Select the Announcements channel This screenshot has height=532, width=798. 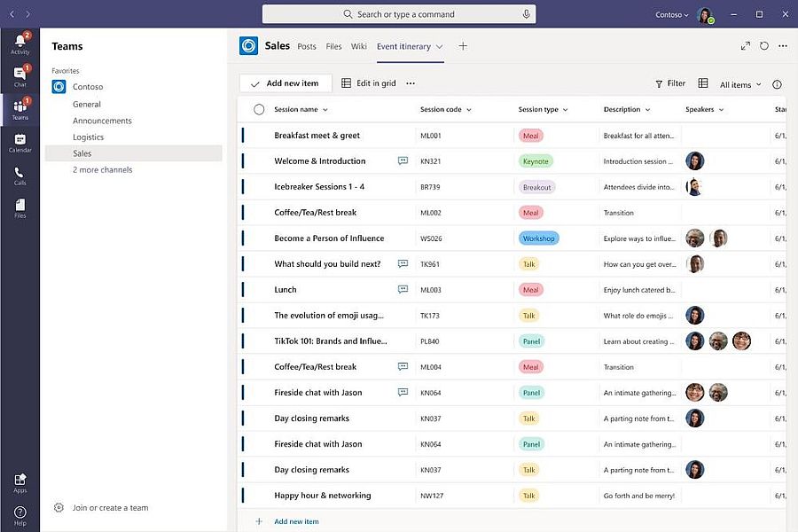click(x=102, y=121)
